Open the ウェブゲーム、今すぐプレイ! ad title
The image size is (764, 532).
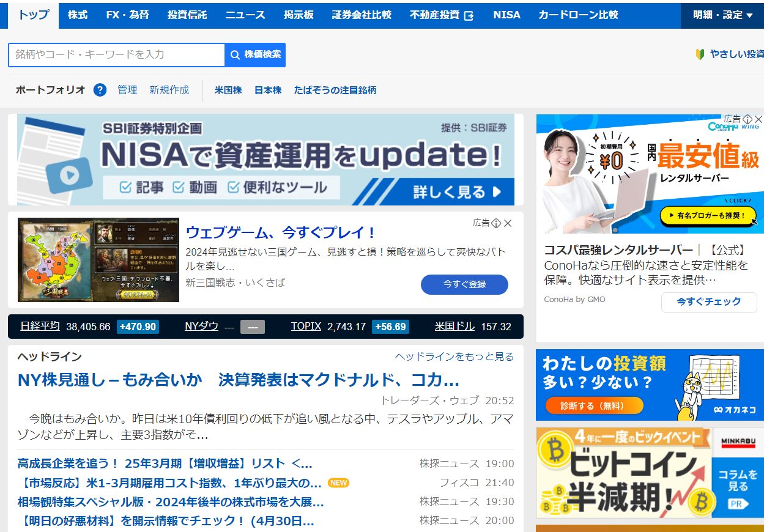(281, 232)
